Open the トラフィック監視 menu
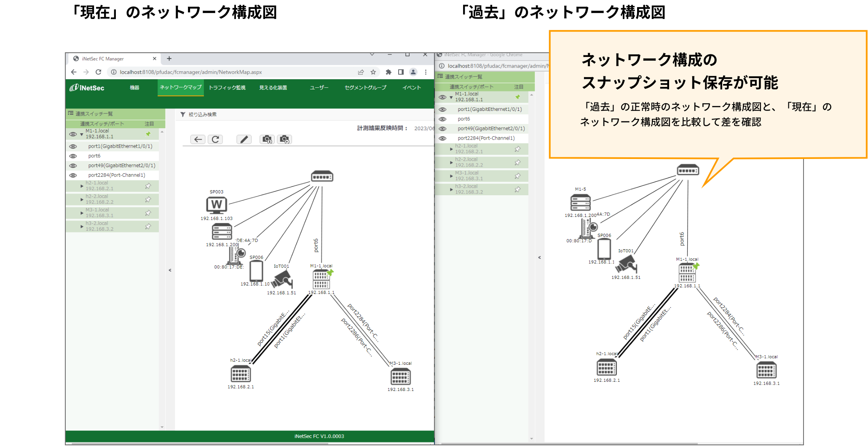The height and width of the screenshot is (447, 868). pos(227,88)
